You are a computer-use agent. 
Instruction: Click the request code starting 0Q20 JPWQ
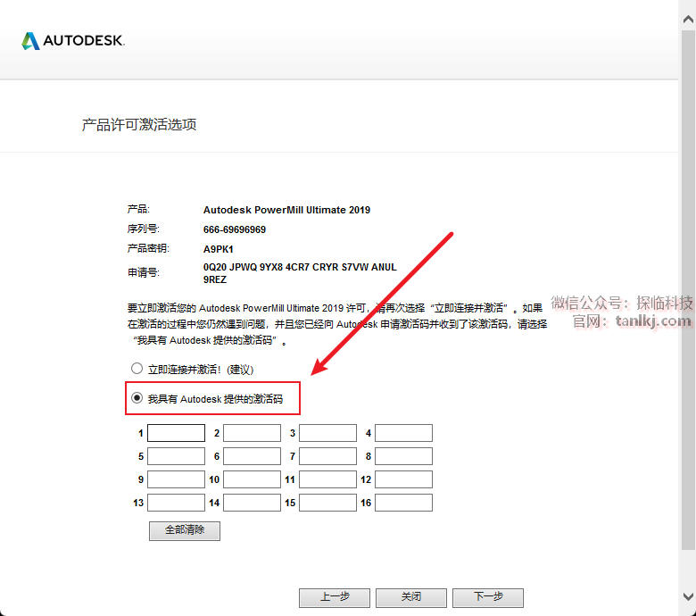point(300,273)
